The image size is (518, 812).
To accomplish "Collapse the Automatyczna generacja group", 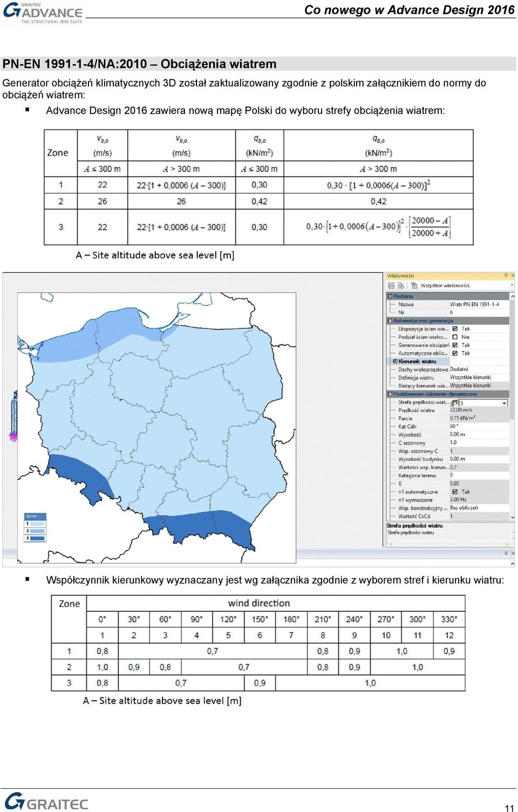I will coord(390,321).
